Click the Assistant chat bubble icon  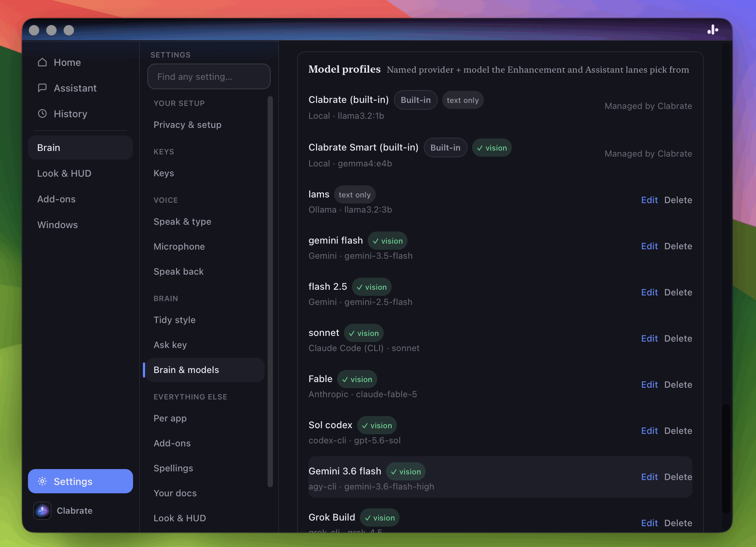coord(42,88)
